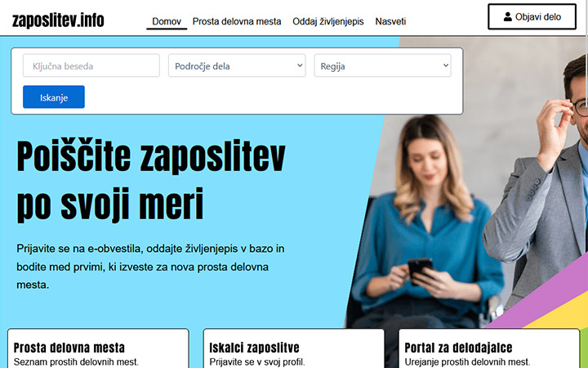This screenshot has width=588, height=368.
Task: Click the chevron arrow on Regija selector
Action: pos(446,65)
